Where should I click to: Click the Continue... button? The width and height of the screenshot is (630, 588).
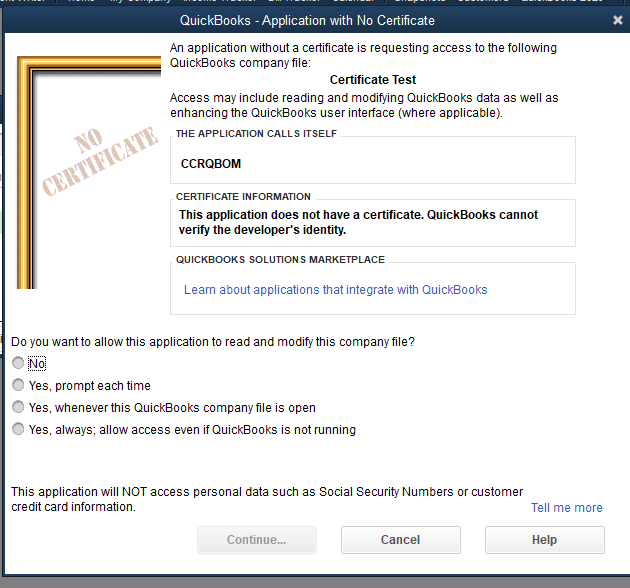pos(257,540)
